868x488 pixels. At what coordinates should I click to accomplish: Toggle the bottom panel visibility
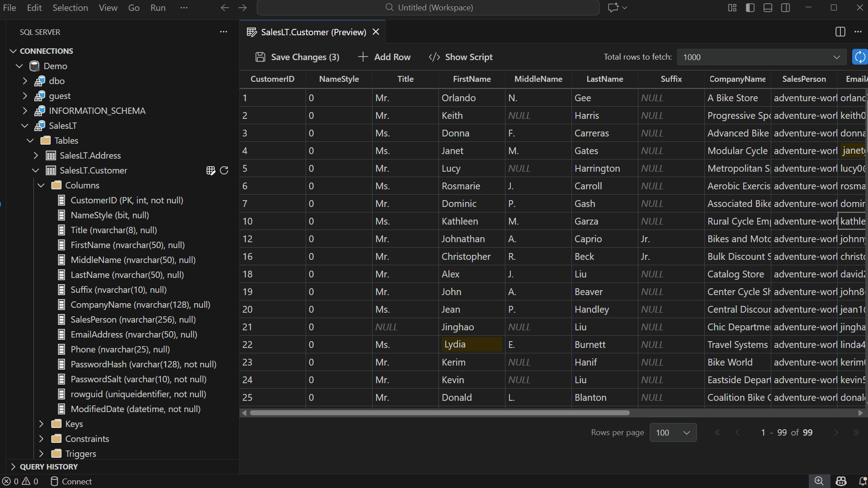tap(768, 8)
